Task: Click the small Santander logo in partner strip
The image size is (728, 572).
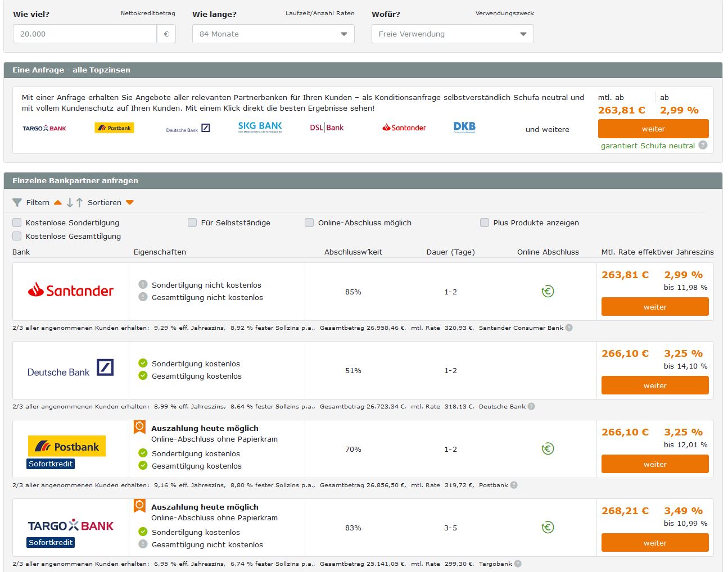Action: click(x=404, y=128)
